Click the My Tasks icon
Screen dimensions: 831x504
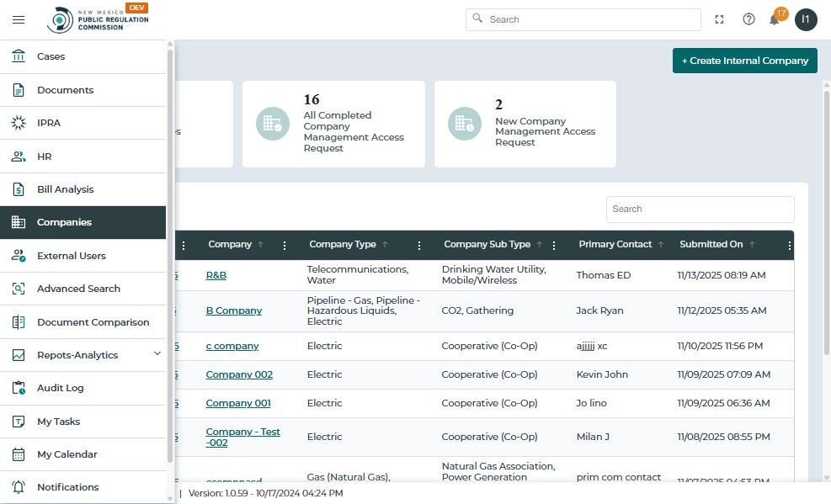[19, 422]
